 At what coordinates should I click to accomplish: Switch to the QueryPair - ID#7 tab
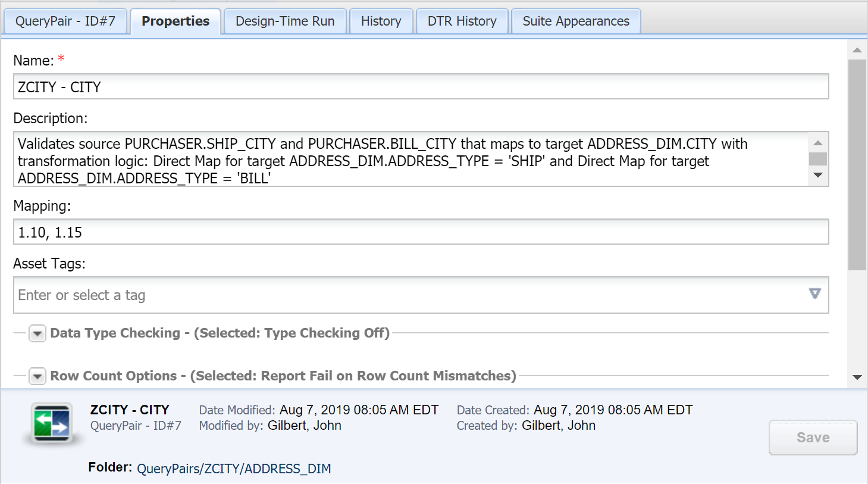pos(65,21)
